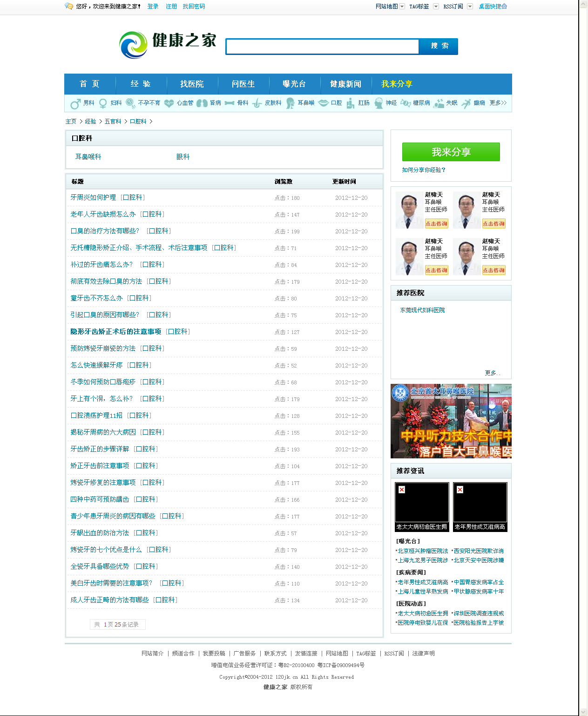Click the scrollbar down arrow
The width and height of the screenshot is (588, 716).
point(583,712)
